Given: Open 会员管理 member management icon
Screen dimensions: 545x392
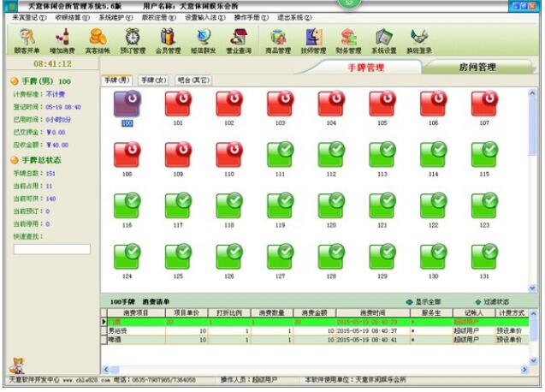Looking at the screenshot, I should pyautogui.click(x=169, y=40).
